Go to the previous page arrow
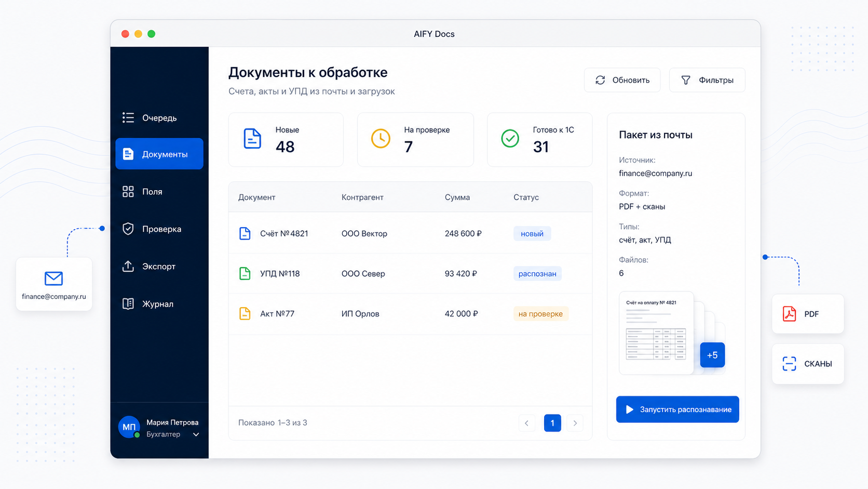Screen dimensions: 868x489 coord(527,423)
